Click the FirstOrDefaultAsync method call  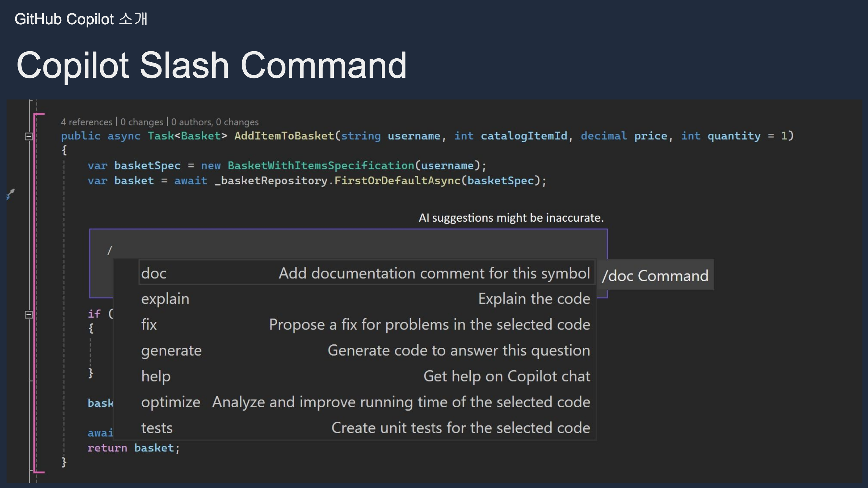coord(397,181)
